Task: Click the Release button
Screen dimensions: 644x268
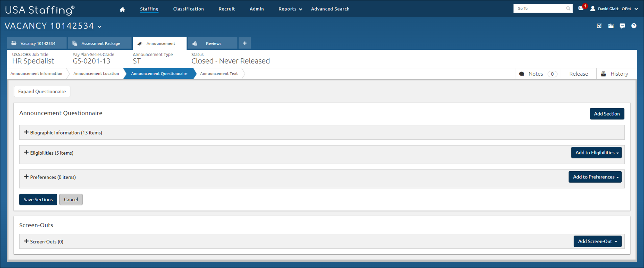Action: tap(579, 74)
